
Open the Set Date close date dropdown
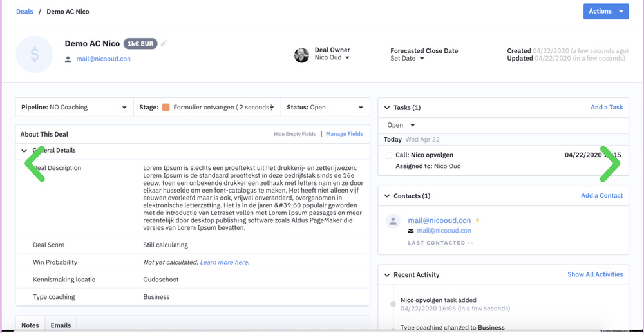(x=407, y=59)
